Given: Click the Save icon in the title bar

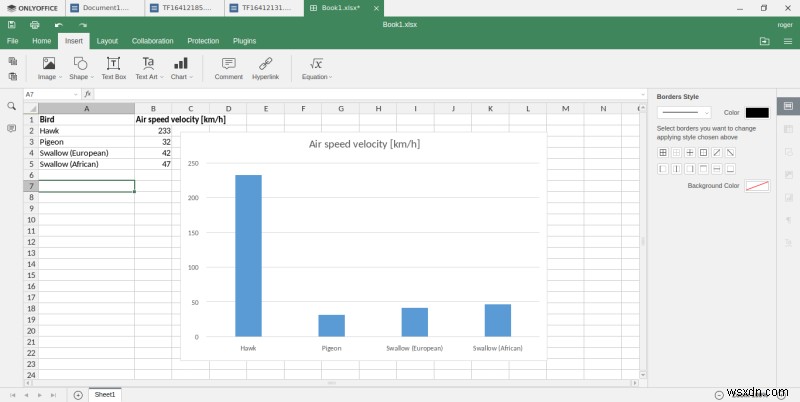Looking at the screenshot, I should click(x=12, y=24).
